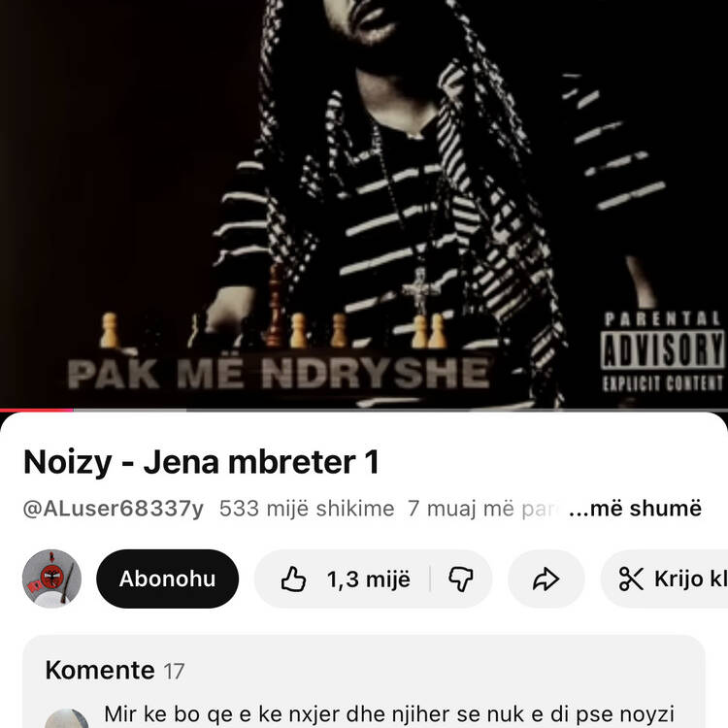Tap the 7 muaj më parë upload date
The width and height of the screenshot is (728, 728).
(482, 509)
